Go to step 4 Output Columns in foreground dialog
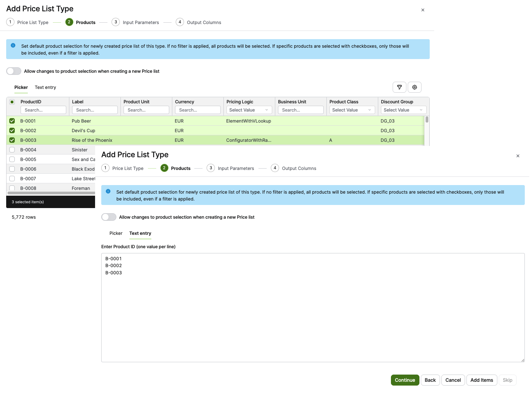 [x=294, y=168]
